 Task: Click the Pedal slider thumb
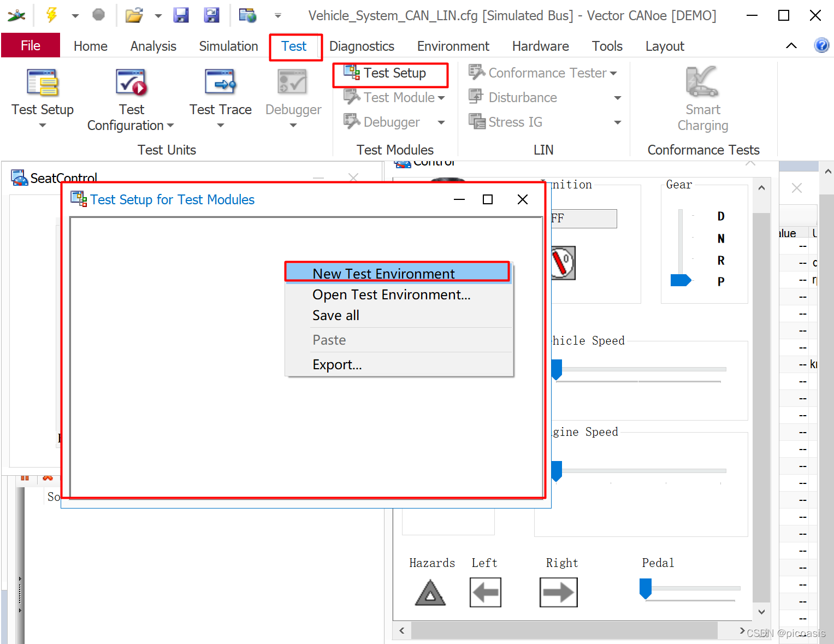[646, 589]
